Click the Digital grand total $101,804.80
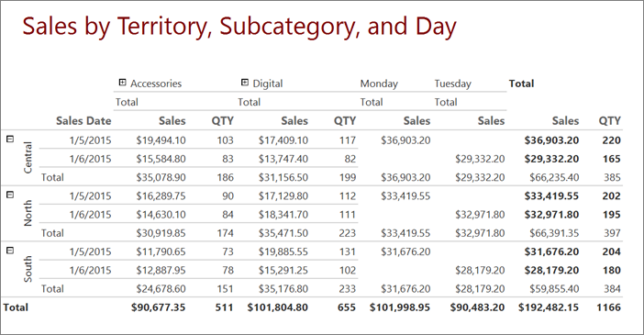Viewport: 644px width, 335px height. pyautogui.click(x=277, y=307)
